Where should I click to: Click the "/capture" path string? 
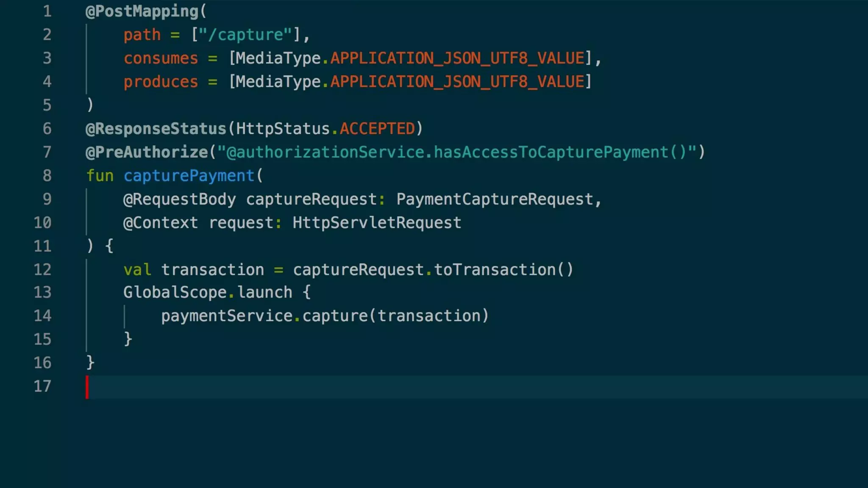point(245,35)
